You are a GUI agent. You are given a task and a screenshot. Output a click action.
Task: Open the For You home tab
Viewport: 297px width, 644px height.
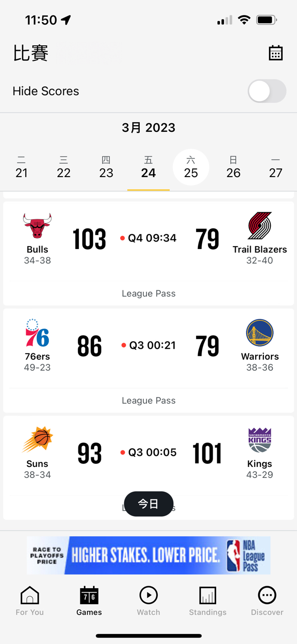pyautogui.click(x=30, y=601)
